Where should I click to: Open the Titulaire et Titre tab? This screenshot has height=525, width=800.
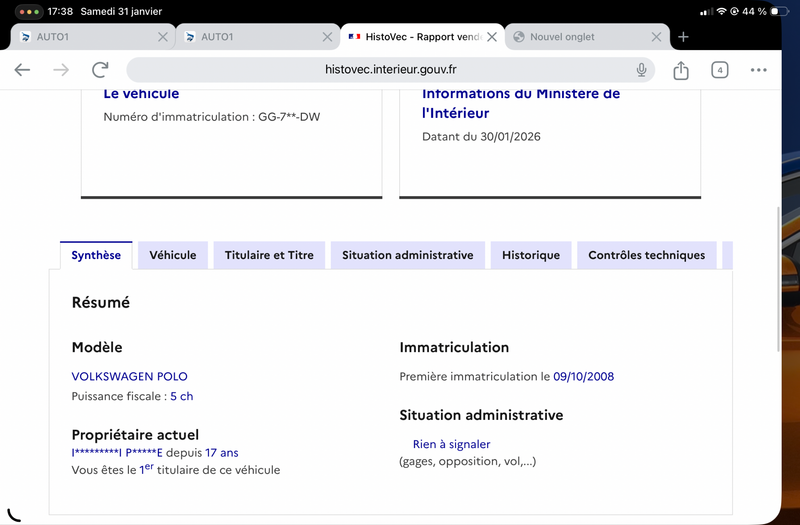[x=269, y=255]
